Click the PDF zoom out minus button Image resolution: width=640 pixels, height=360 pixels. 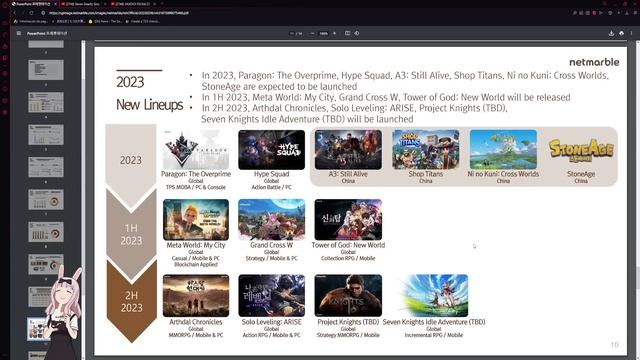312,33
